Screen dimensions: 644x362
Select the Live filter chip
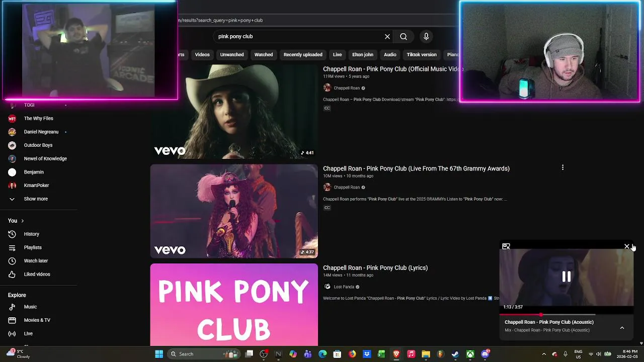click(337, 54)
